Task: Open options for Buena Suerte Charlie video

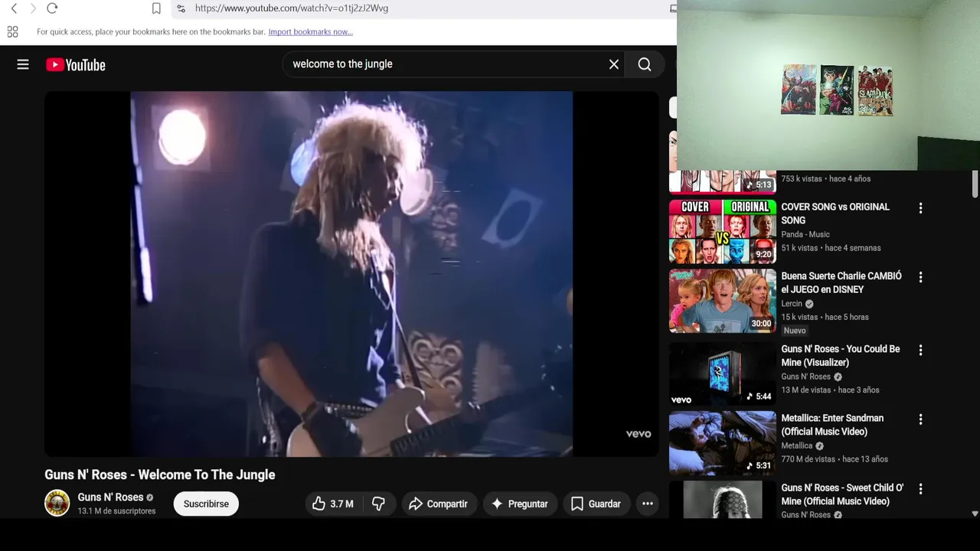Action: [920, 277]
